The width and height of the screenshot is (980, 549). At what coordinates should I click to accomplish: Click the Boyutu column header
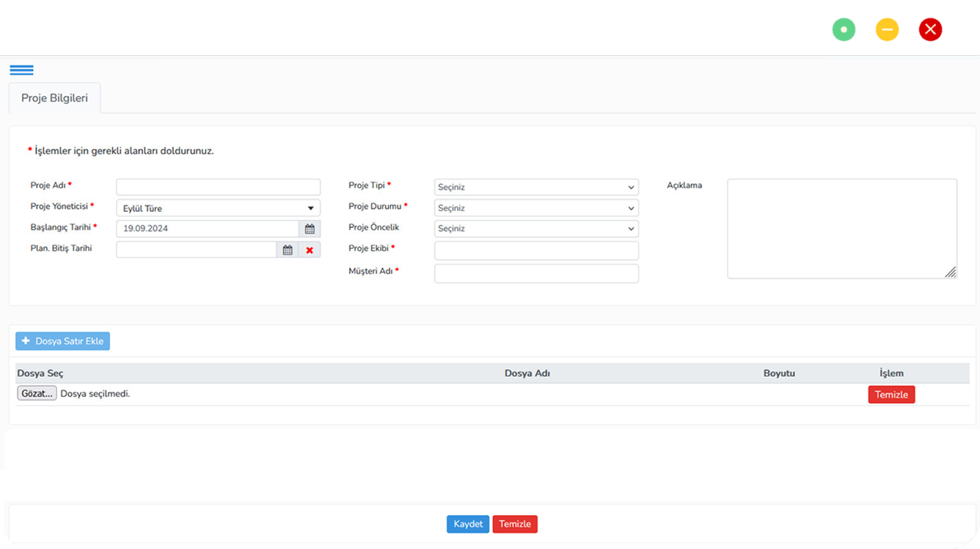(x=779, y=373)
